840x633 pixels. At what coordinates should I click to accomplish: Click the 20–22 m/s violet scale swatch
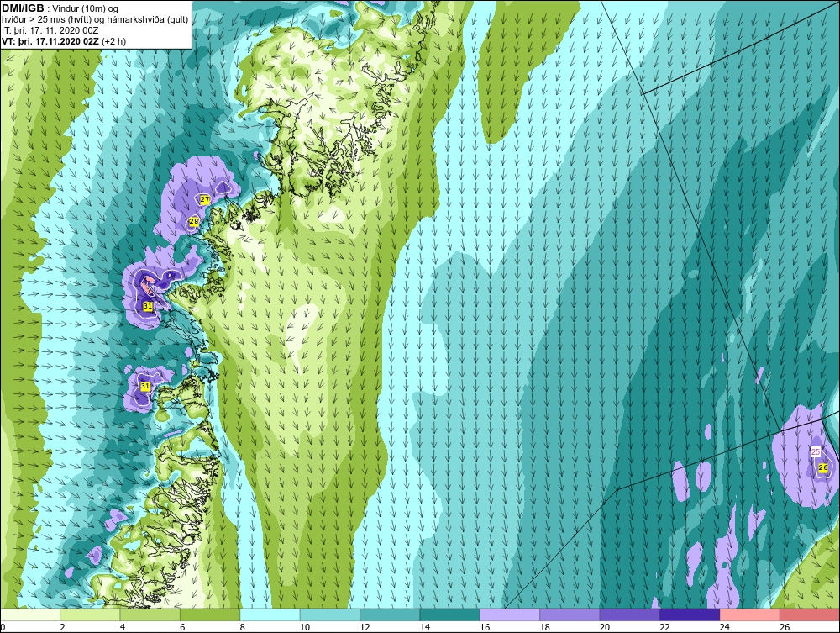tap(630, 615)
